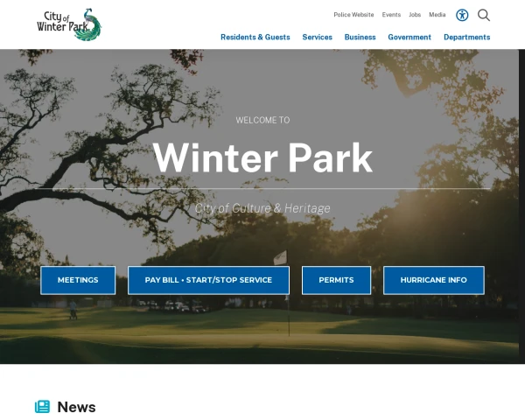Click the Permits button

pyautogui.click(x=336, y=280)
